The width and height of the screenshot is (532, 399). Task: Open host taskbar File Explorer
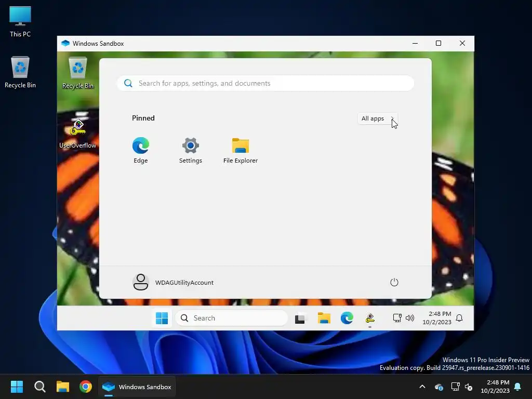(63, 387)
